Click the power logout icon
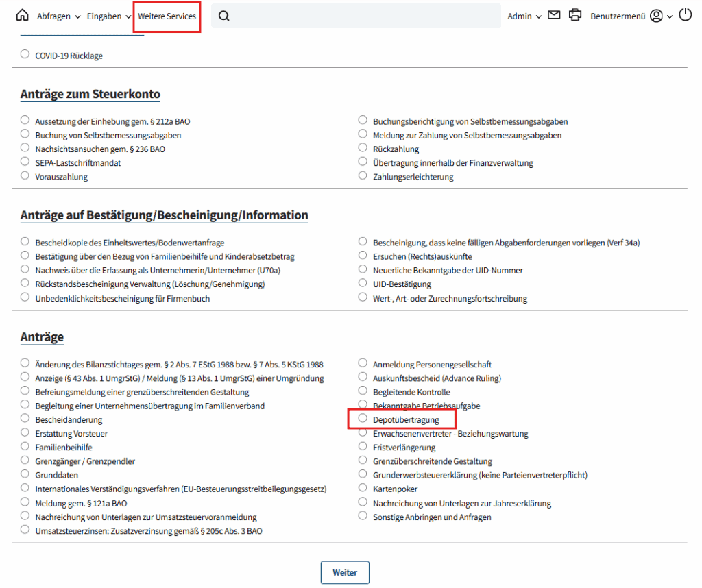The image size is (702, 588). [685, 15]
